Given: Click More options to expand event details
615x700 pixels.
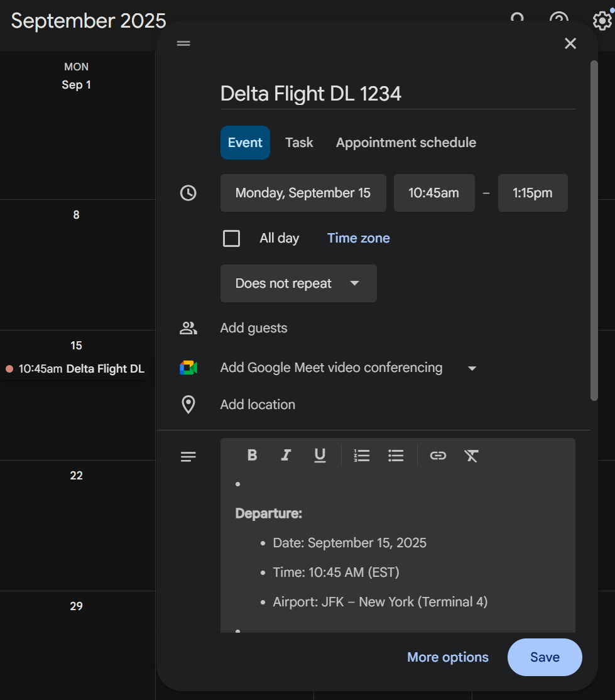Looking at the screenshot, I should [x=447, y=657].
